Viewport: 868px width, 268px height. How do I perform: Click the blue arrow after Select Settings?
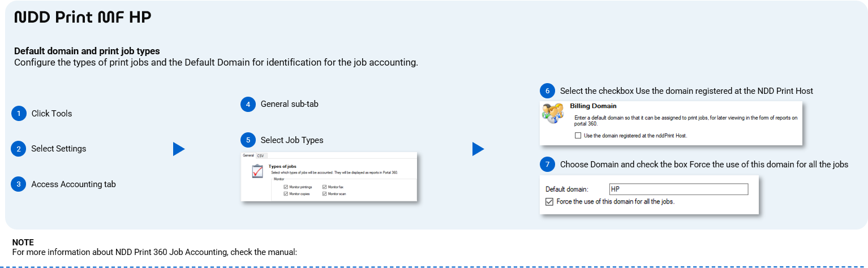(179, 149)
